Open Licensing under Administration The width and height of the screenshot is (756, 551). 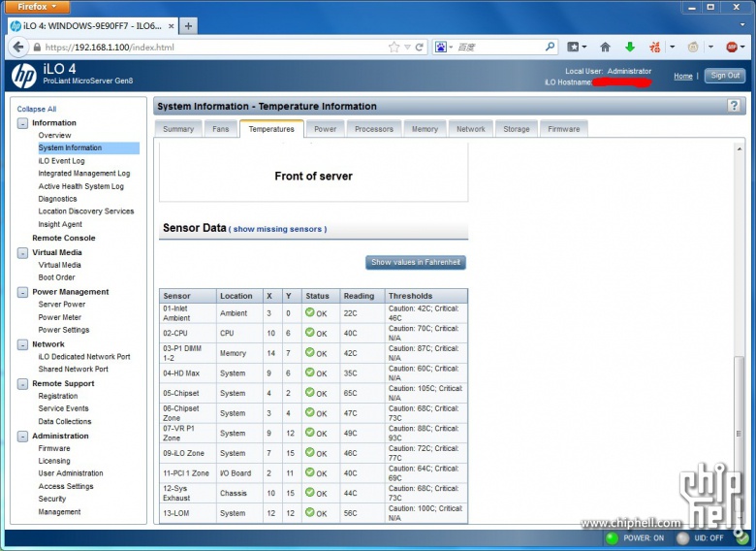click(54, 461)
